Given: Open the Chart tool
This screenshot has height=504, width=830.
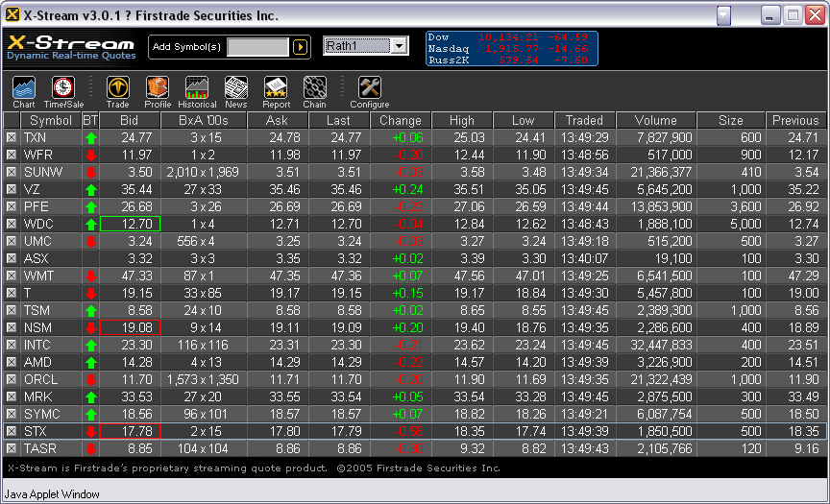Looking at the screenshot, I should pyautogui.click(x=24, y=92).
